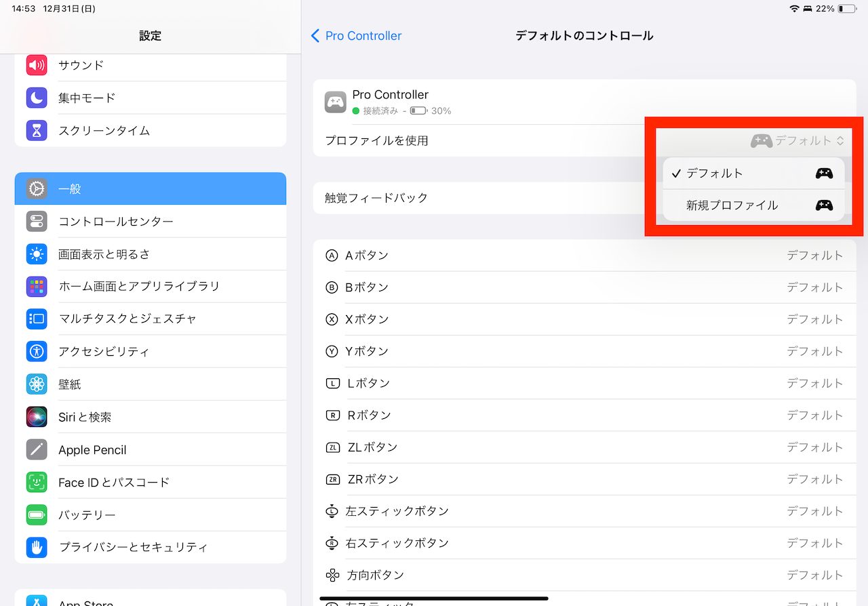Tap the Siri と検索 orb icon
868x606 pixels.
pos(37,417)
